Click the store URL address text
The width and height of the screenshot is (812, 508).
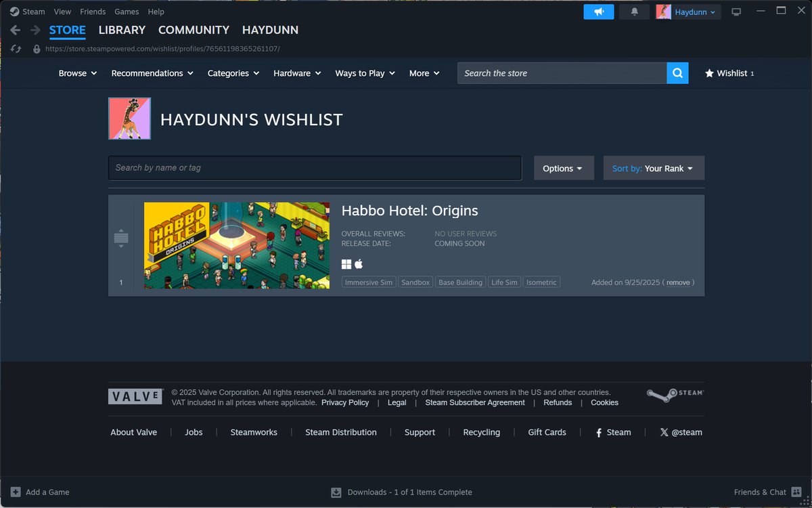click(162, 49)
